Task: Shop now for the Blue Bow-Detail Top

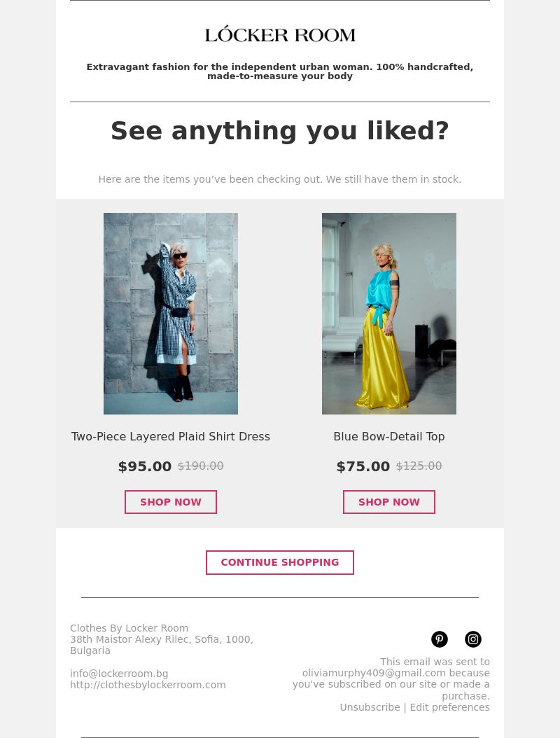Action: [x=388, y=502]
